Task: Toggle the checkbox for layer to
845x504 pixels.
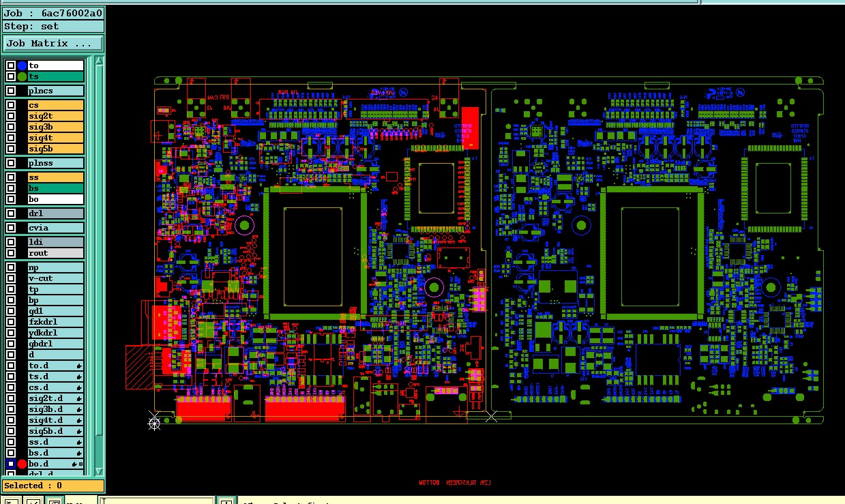Action: 11,65
